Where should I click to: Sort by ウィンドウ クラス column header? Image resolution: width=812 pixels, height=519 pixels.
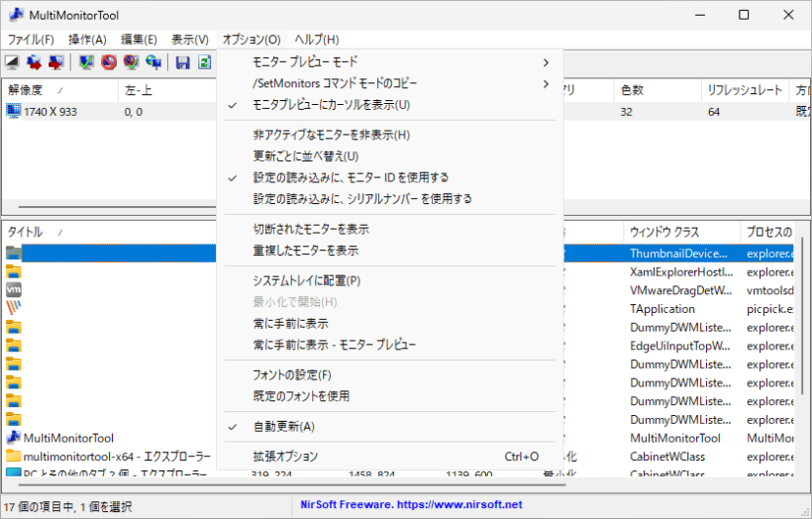(681, 232)
